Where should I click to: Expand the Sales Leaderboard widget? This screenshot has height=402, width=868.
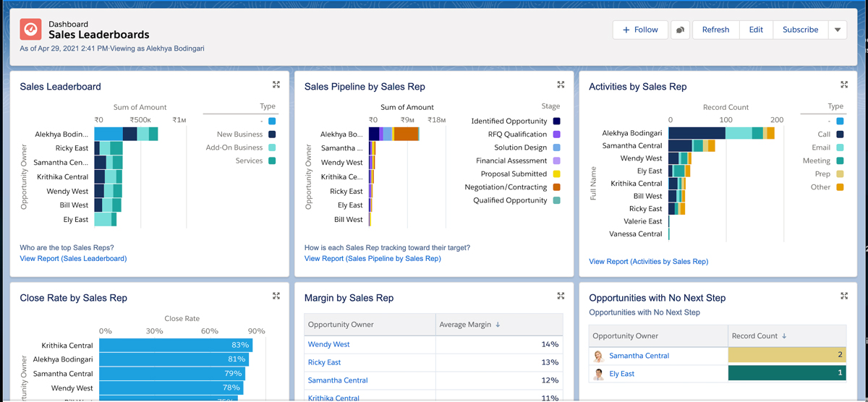276,85
